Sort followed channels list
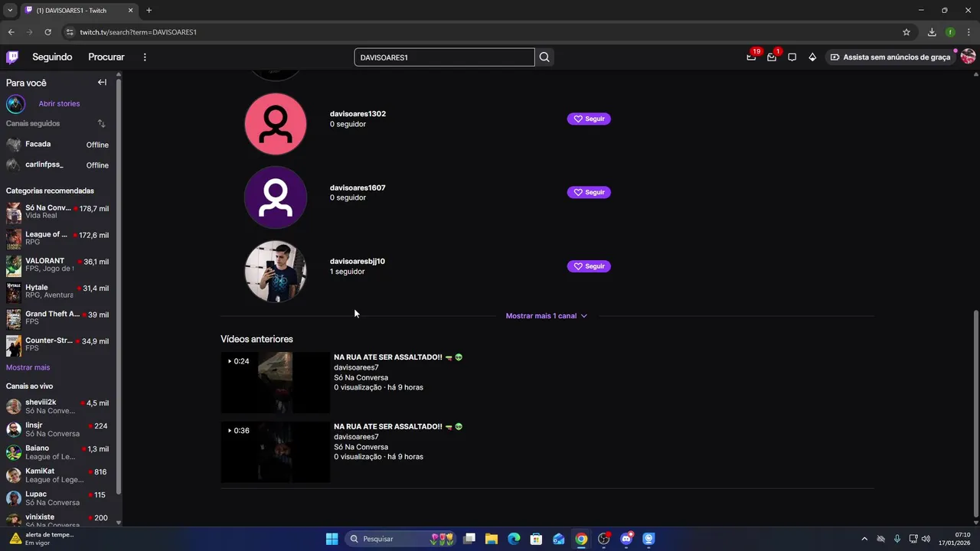980x551 pixels. pyautogui.click(x=101, y=123)
